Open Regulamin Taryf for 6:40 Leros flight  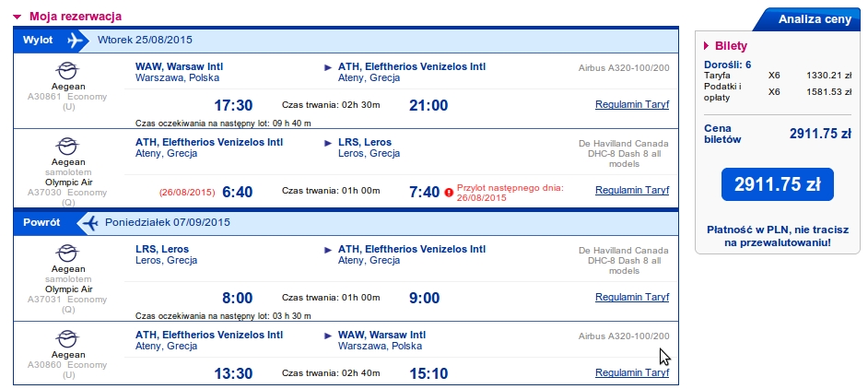(x=632, y=190)
